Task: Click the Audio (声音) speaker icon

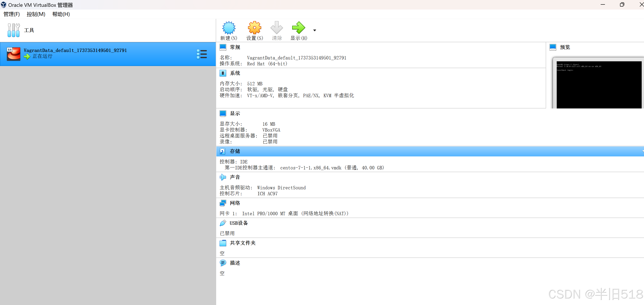Action: coord(223,177)
